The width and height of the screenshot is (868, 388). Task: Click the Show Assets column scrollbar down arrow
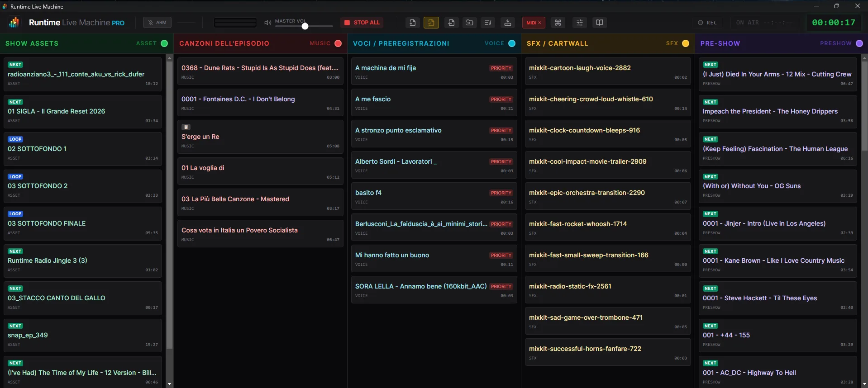(x=170, y=384)
